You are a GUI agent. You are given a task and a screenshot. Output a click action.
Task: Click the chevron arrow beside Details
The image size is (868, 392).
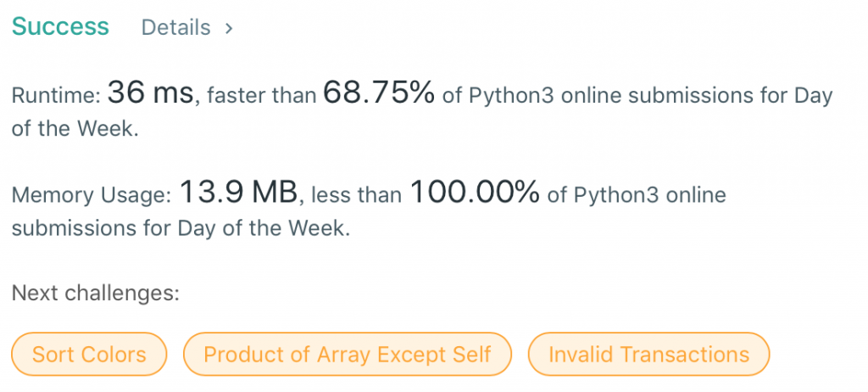[x=228, y=28]
